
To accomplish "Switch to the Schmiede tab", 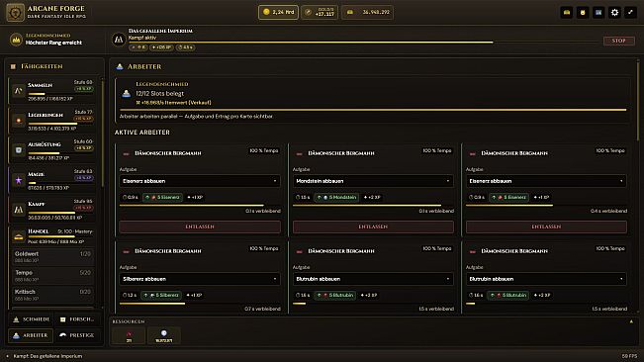I will pos(31,319).
